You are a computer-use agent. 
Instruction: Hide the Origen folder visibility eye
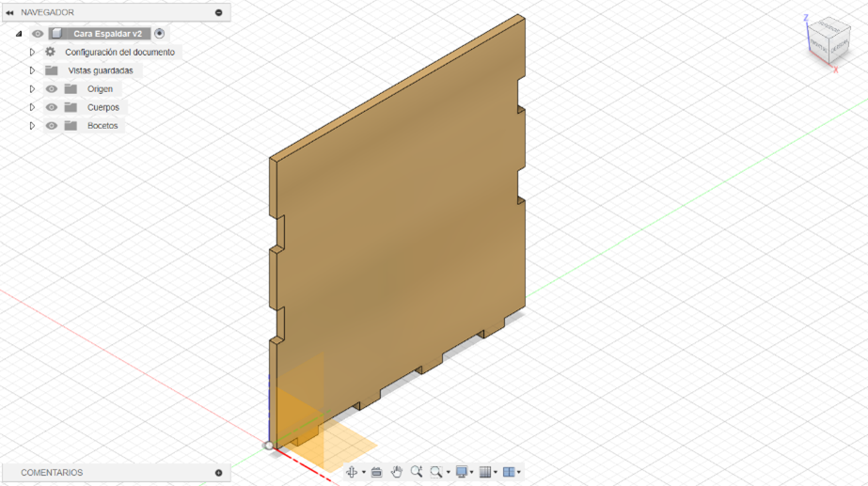[x=52, y=89]
